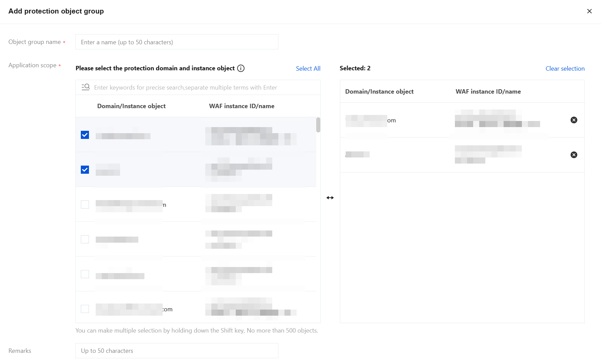Remove the second selected object from list

coord(574,155)
